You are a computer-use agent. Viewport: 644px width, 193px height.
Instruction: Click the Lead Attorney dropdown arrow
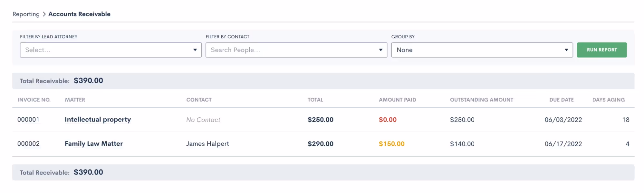click(195, 50)
